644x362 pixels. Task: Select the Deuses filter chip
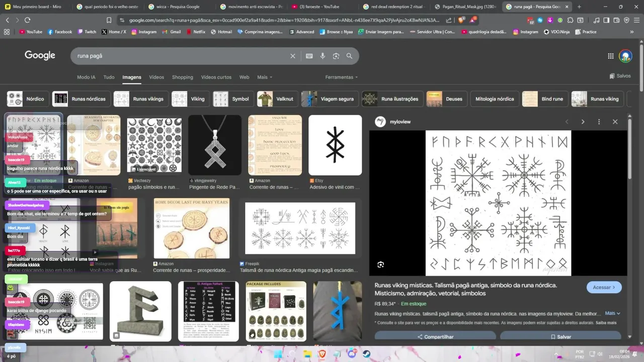tap(447, 99)
